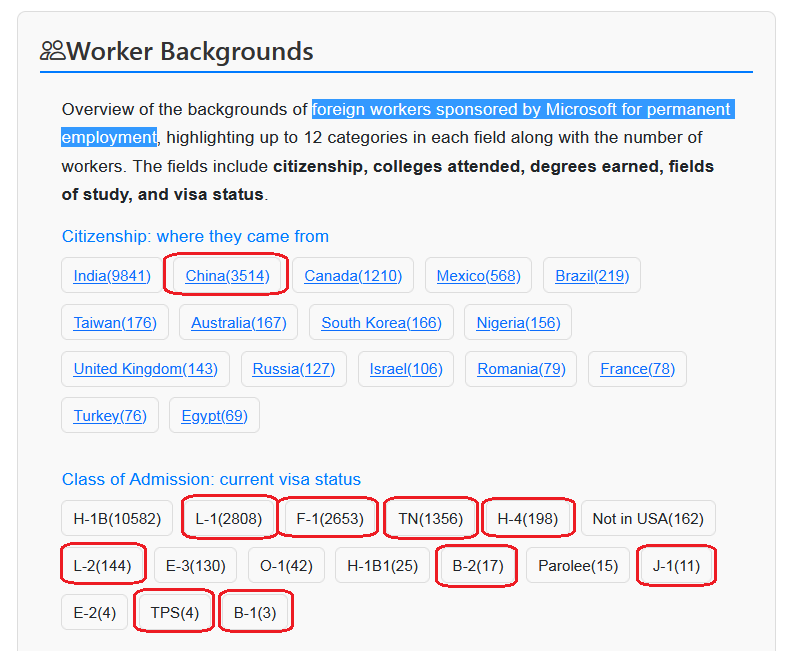Select the F-1(2653) visa tag
Viewport: 805px width, 672px height.
point(330,519)
